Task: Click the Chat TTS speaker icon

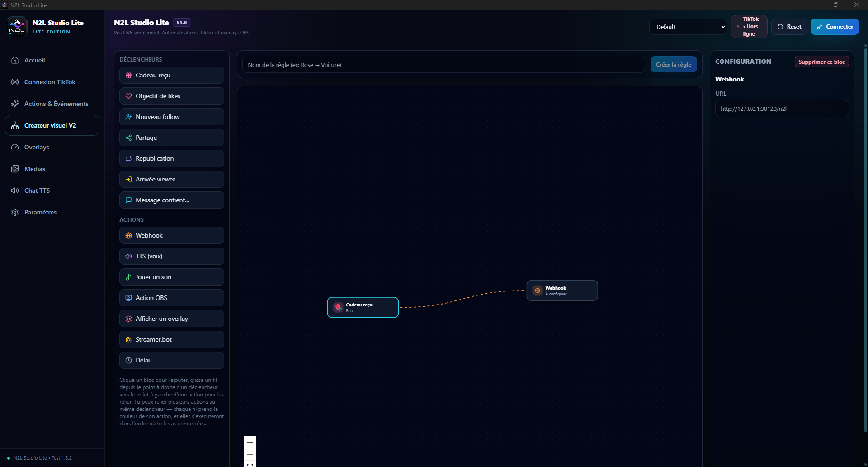Action: (x=15, y=191)
